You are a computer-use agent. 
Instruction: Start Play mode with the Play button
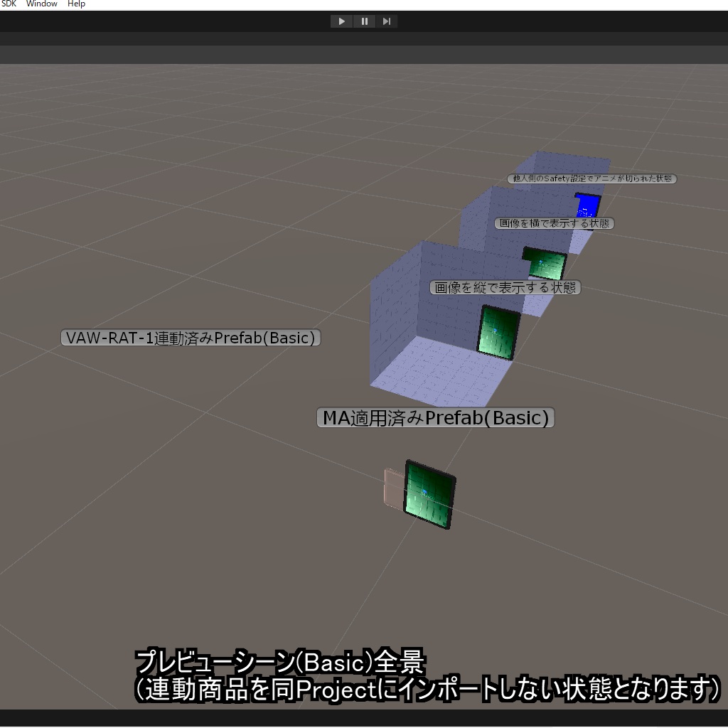pos(341,21)
